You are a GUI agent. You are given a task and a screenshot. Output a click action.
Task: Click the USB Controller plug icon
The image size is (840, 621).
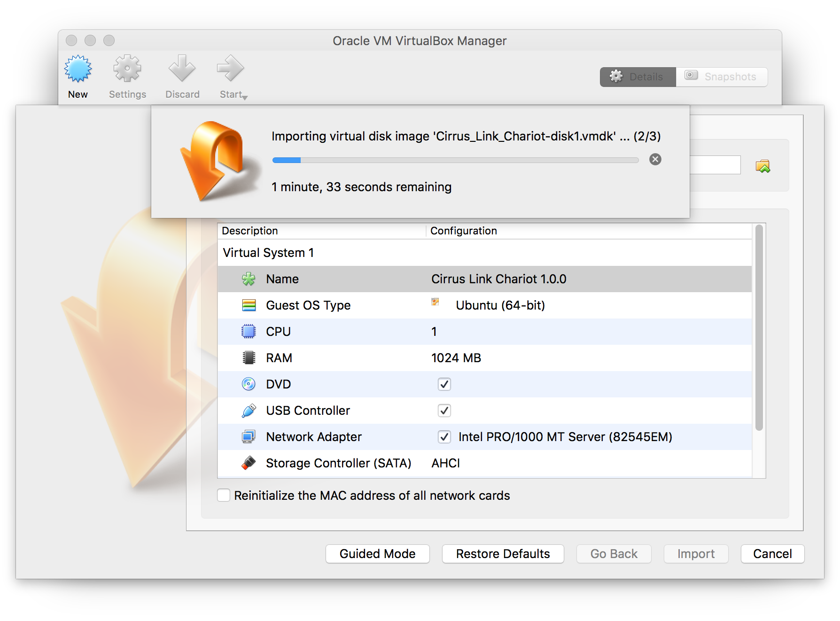(x=249, y=411)
